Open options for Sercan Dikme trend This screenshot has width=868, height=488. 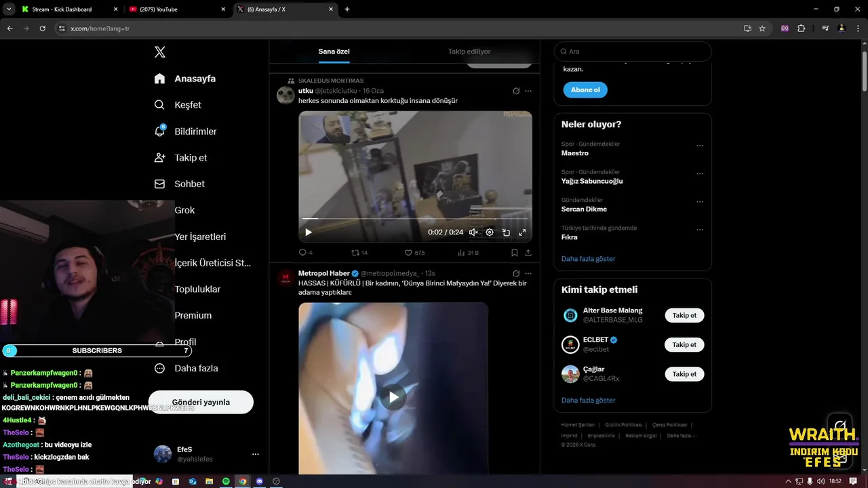[700, 202]
